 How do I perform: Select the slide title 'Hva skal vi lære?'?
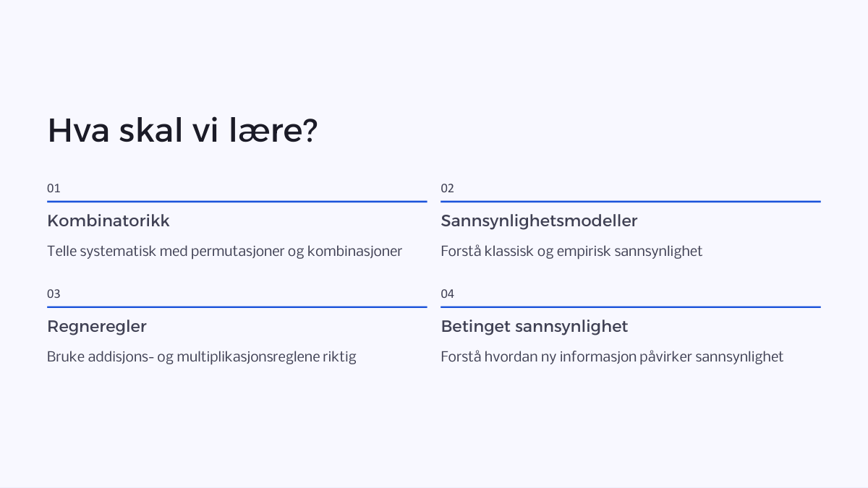tap(182, 131)
